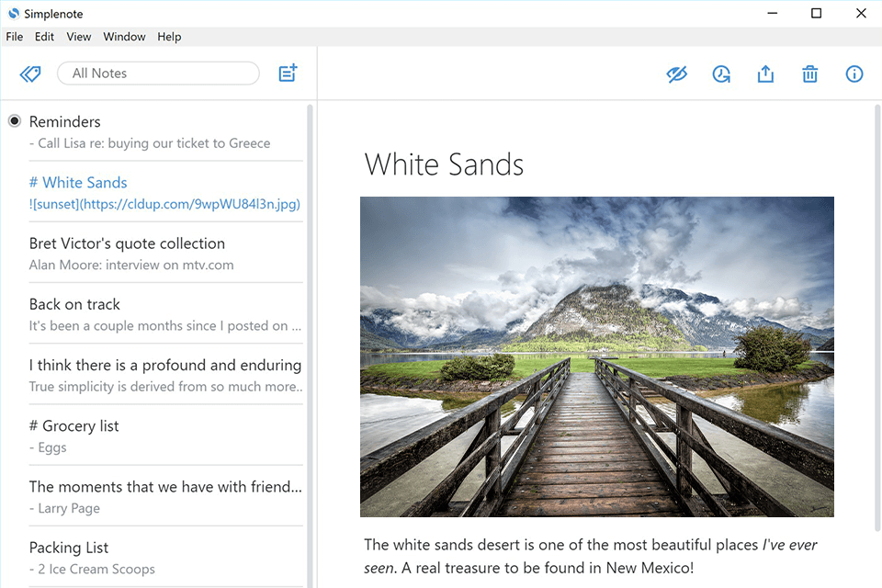The height and width of the screenshot is (588, 882).
Task: Open the tags sidebar icon
Action: coord(30,73)
